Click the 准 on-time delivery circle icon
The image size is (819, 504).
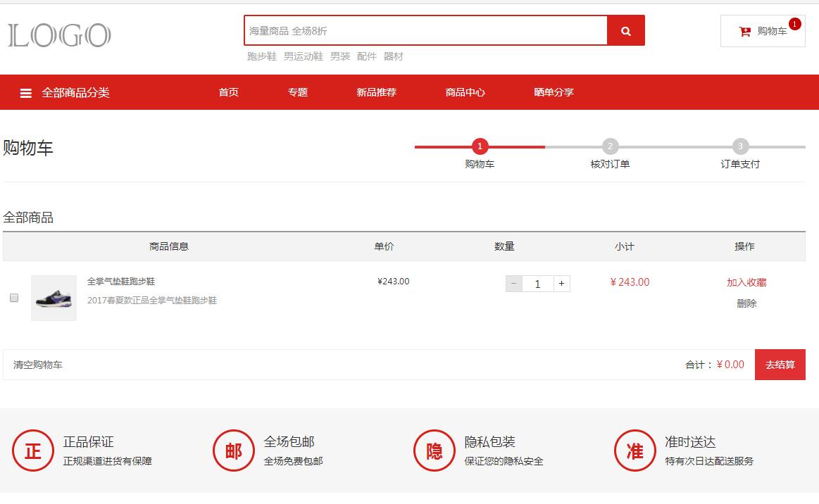[x=635, y=451]
